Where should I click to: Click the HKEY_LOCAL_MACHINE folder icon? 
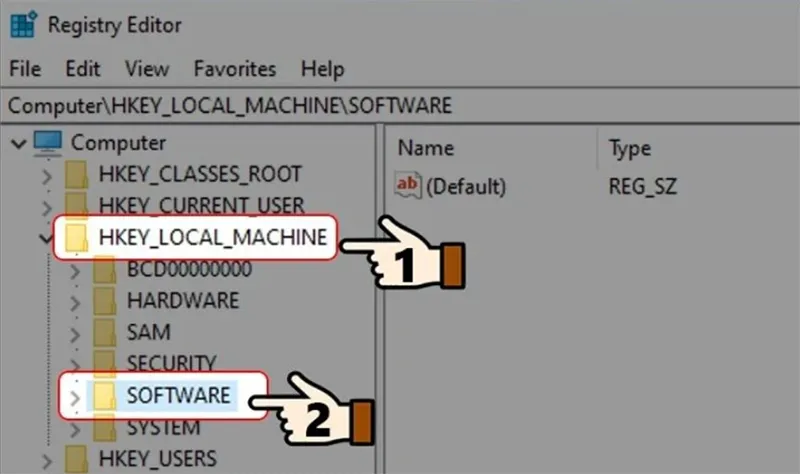(x=77, y=238)
